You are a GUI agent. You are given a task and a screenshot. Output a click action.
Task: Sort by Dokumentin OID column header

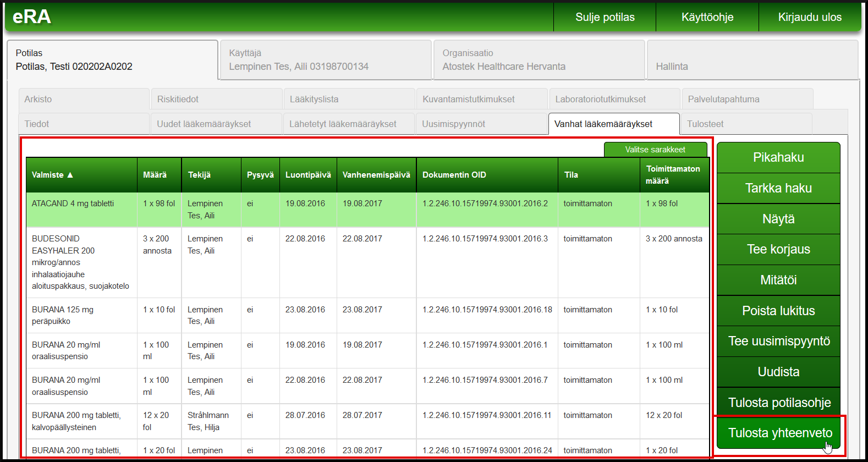coord(487,175)
